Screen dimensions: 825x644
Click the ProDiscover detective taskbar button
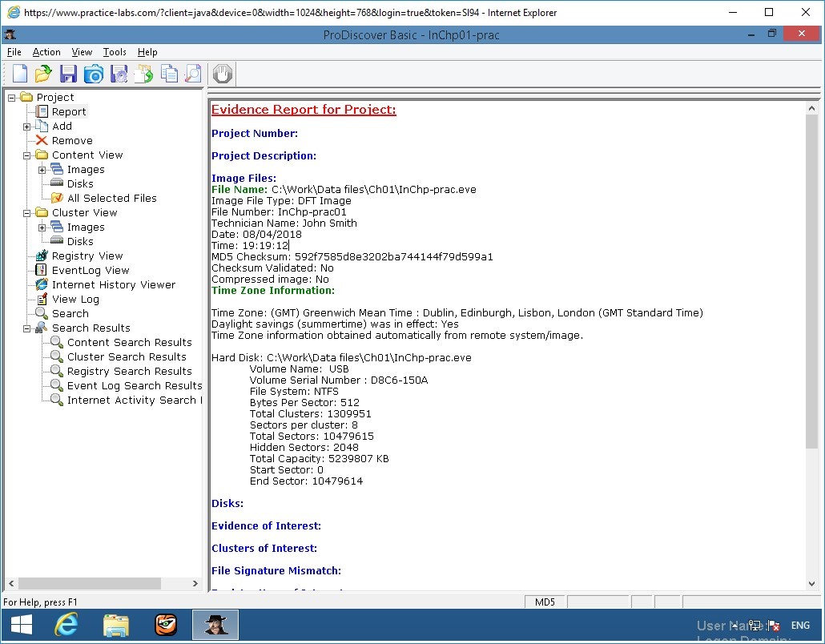215,625
